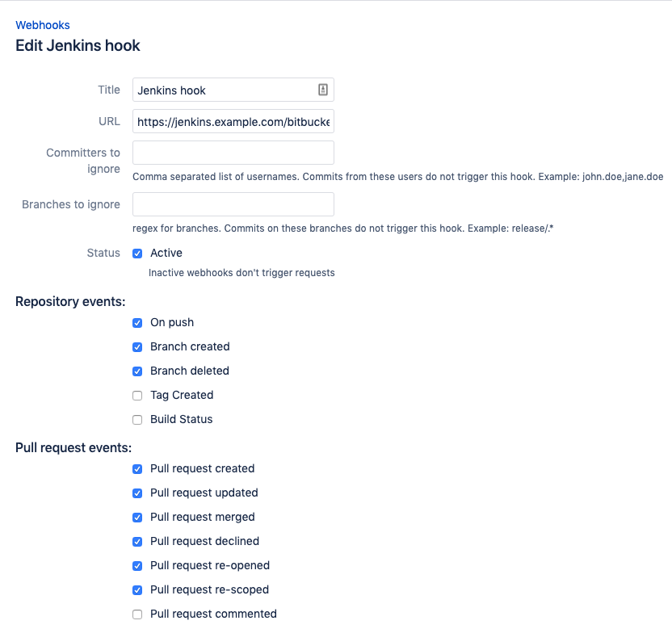Turn off Pull request re-scoped

pos(137,590)
